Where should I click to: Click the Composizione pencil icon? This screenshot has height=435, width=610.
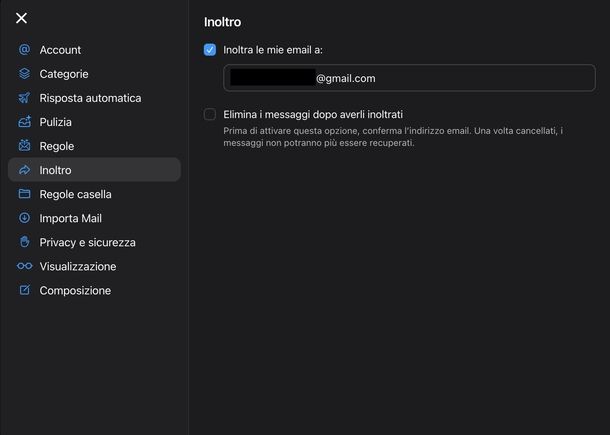[x=25, y=290]
